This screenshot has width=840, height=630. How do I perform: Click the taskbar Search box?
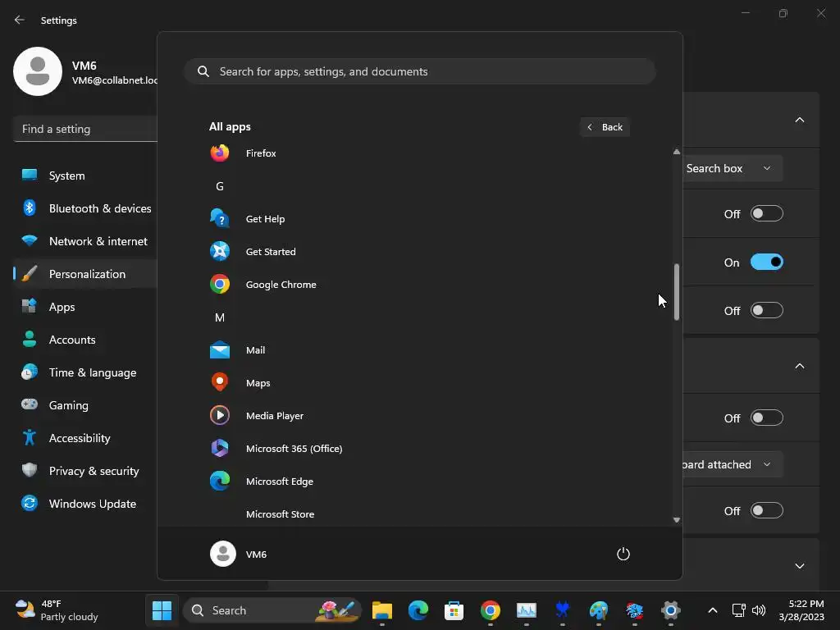[x=272, y=610]
